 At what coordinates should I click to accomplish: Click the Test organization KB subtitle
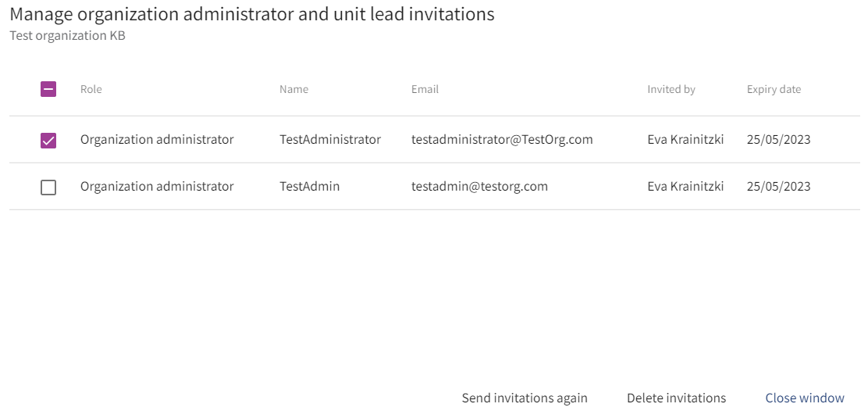[67, 36]
